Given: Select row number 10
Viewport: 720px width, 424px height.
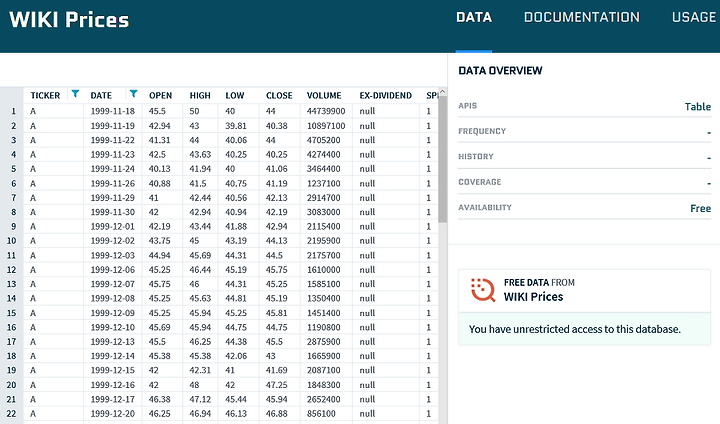Looking at the screenshot, I should point(11,241).
